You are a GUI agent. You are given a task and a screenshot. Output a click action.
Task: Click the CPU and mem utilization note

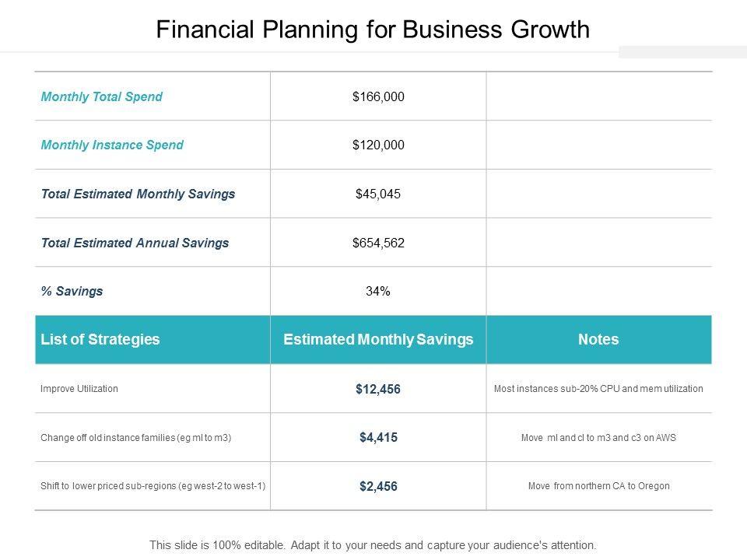tap(598, 388)
